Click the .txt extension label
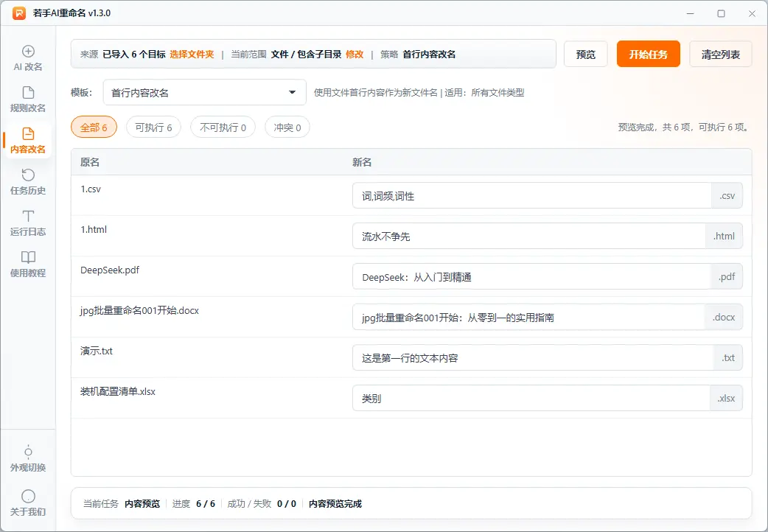768x532 pixels. point(728,358)
